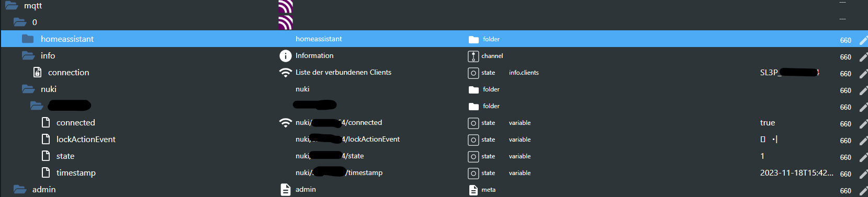Click the mqtt adapter logo icon
868x197 pixels.
coord(285,6)
